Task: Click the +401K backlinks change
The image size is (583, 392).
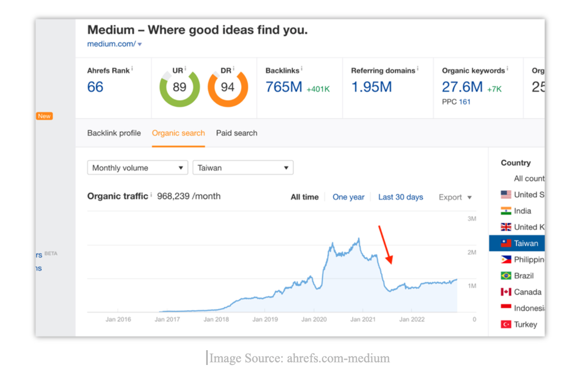Action: click(318, 89)
